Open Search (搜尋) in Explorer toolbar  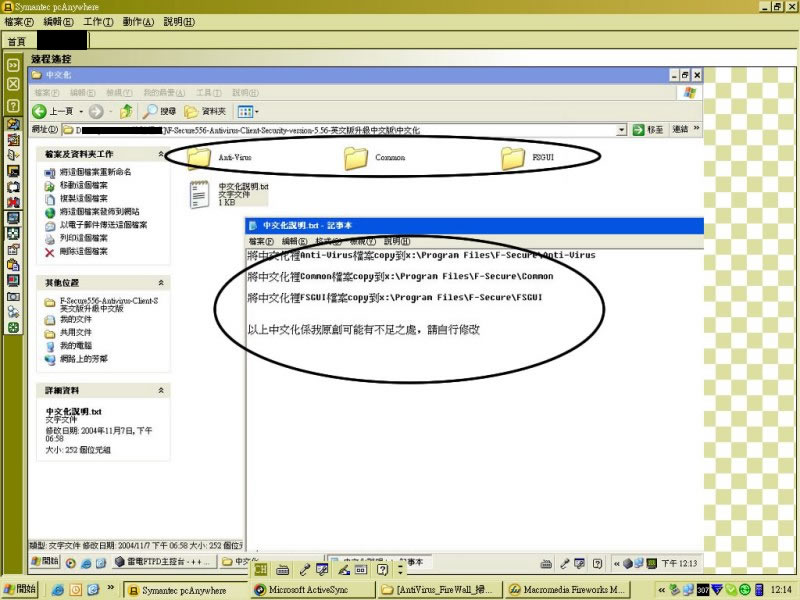pyautogui.click(x=159, y=111)
